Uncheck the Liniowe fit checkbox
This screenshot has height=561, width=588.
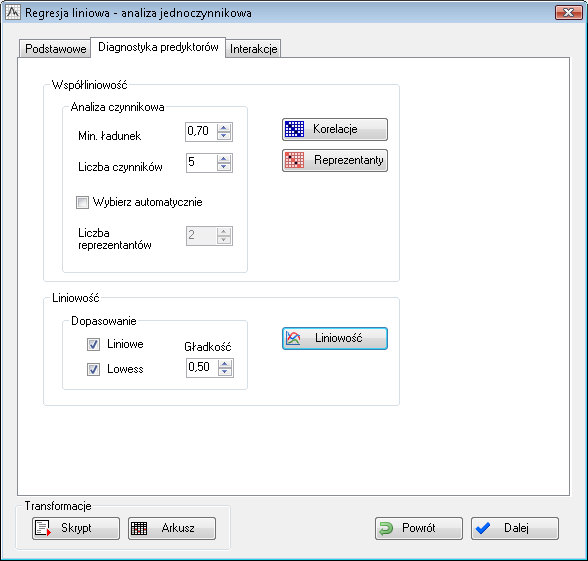(93, 344)
